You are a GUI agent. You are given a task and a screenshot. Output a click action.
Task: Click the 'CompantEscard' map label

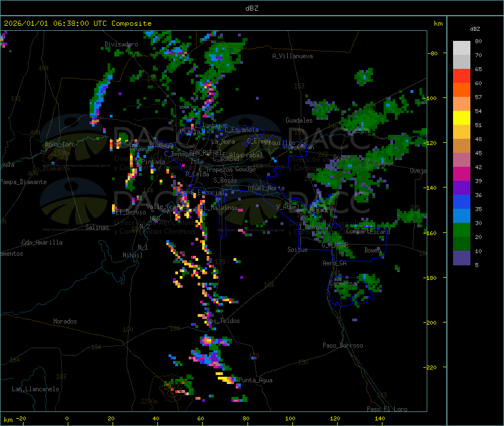click(x=368, y=231)
